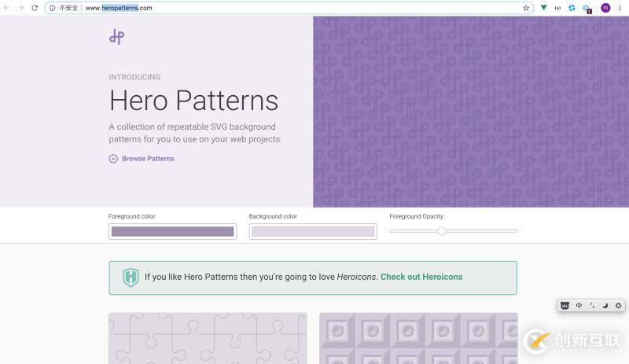Select the square boxes pattern thumbnail
Viewport: 629px width, 364px height.
[x=418, y=338]
